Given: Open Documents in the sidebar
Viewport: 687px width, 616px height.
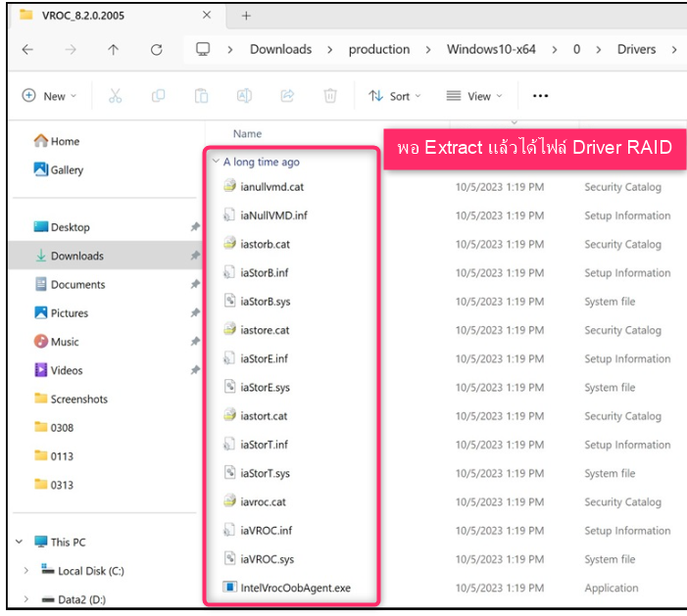Looking at the screenshot, I should click(70, 284).
